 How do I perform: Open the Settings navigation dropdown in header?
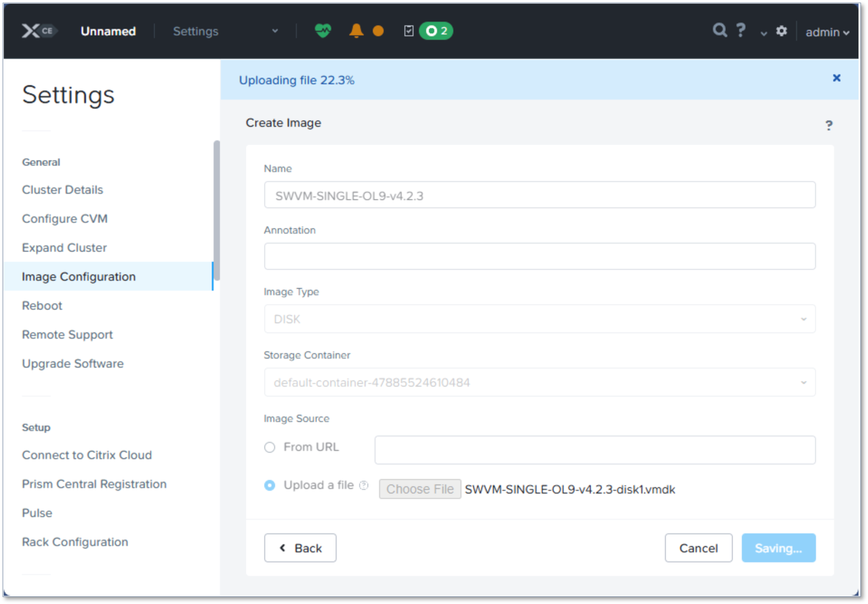click(x=225, y=31)
